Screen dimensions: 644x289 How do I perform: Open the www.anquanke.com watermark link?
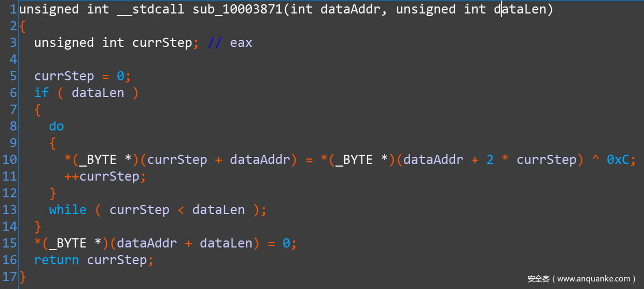593,279
